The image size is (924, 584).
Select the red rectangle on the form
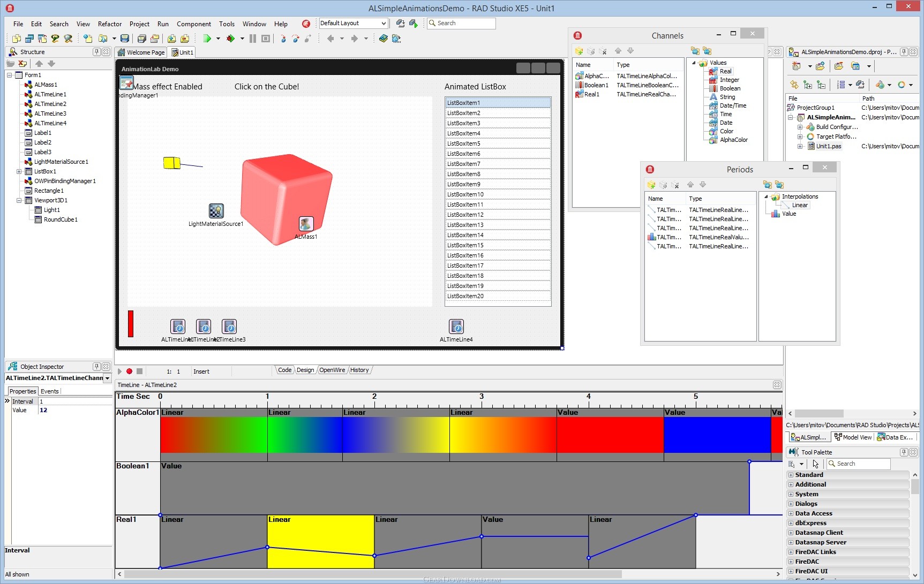click(x=131, y=324)
